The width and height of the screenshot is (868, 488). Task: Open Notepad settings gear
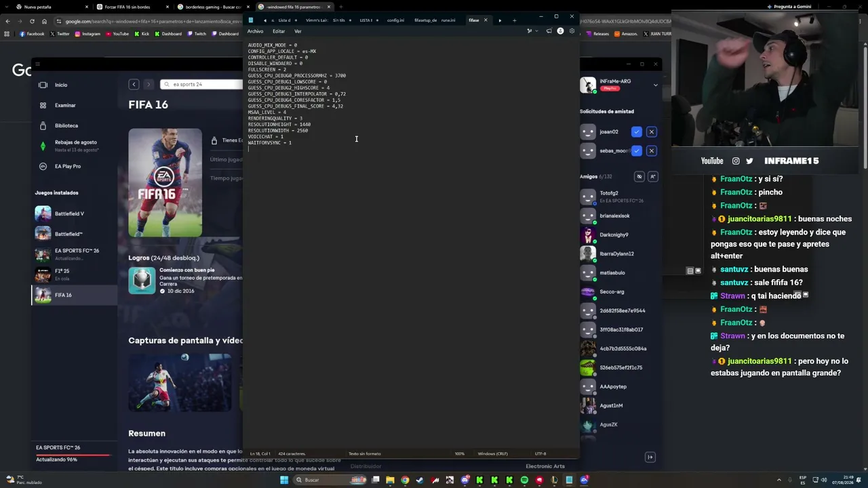coord(572,31)
